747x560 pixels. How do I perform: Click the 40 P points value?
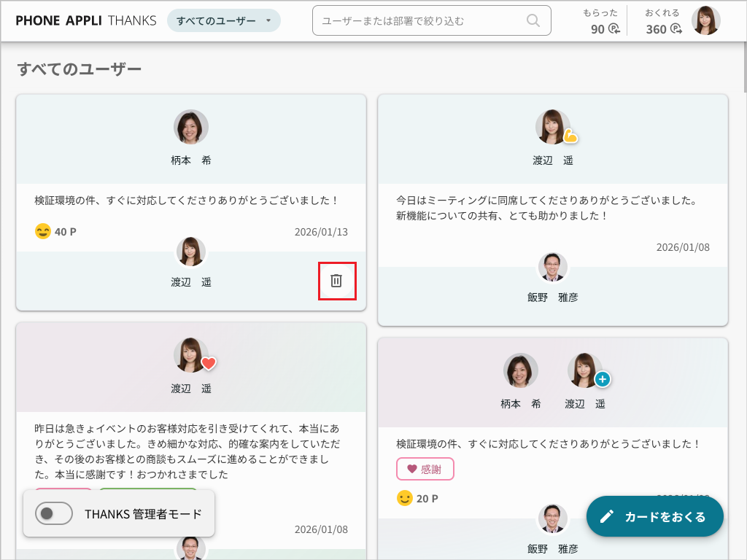[x=65, y=232]
